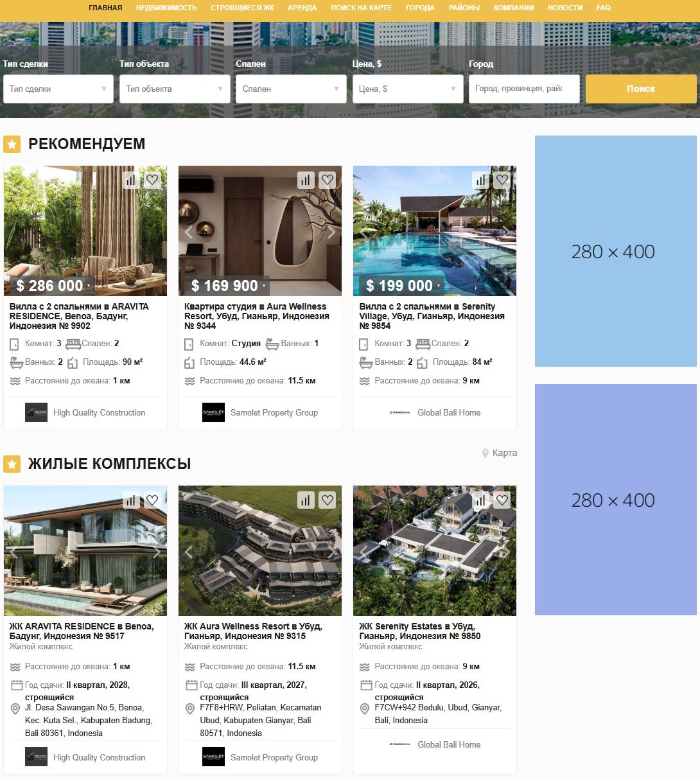Open СТРОЯЩИЕСЯ ЖК menu item
Screen dimensions: 700x781
[243, 8]
